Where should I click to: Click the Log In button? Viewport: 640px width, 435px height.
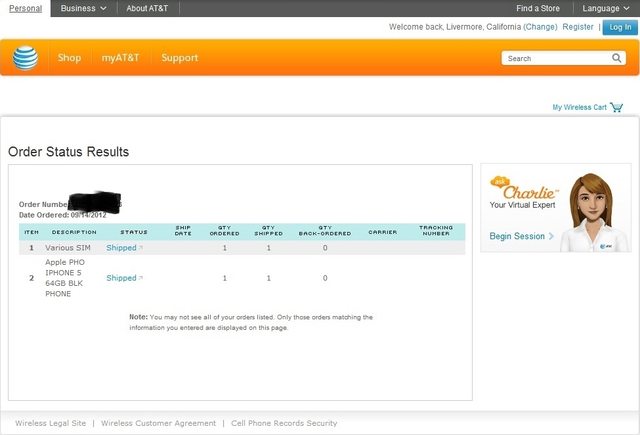(x=620, y=27)
